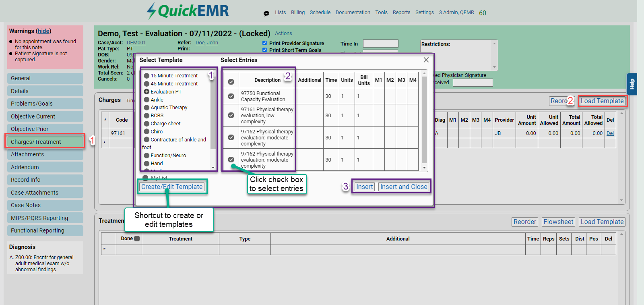Open the Billing menu

pyautogui.click(x=298, y=12)
